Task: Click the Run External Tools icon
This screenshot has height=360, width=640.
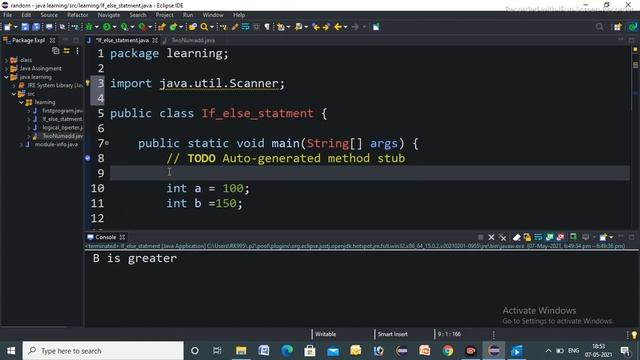Action: 142,27
